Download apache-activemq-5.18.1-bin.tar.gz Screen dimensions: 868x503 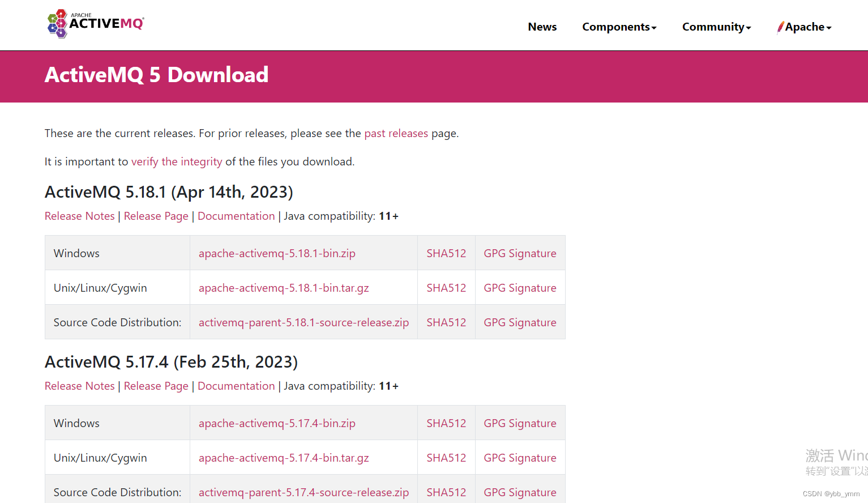coord(284,288)
